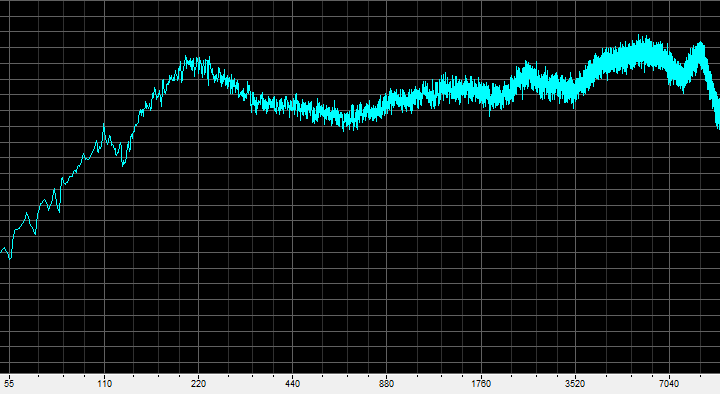Click the 440 frequency axis label
This screenshot has height=394, width=720.
[x=292, y=383]
